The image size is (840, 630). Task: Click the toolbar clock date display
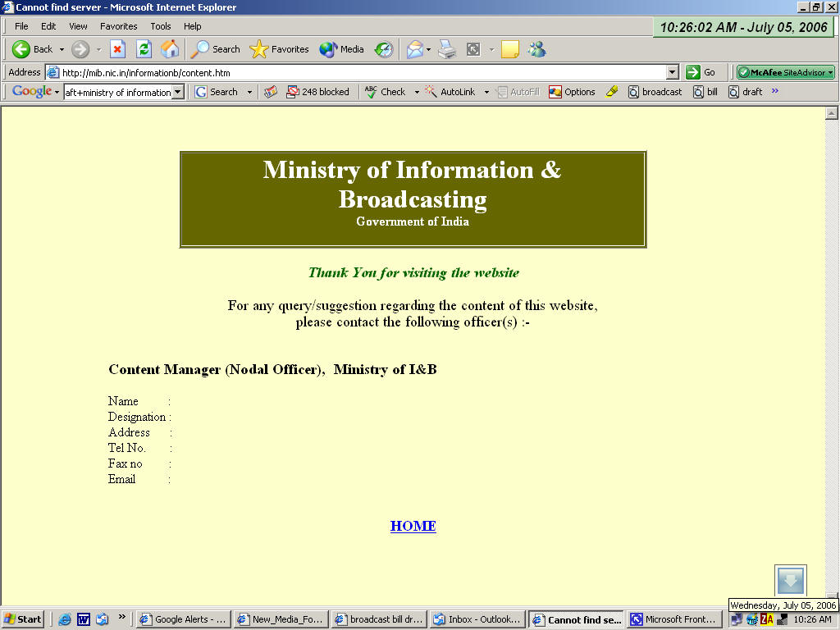743,27
